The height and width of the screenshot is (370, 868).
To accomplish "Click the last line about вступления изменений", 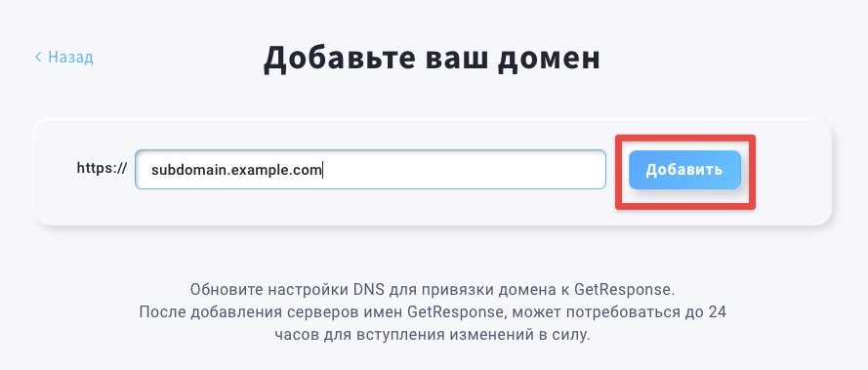I will tap(433, 335).
